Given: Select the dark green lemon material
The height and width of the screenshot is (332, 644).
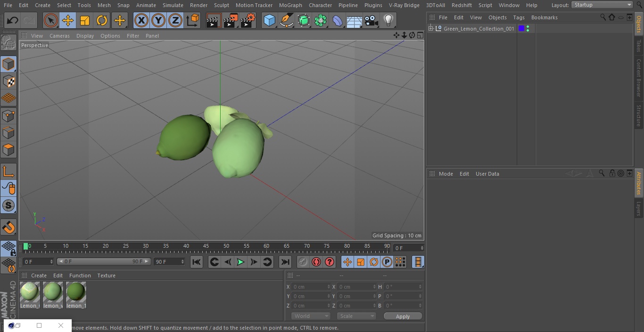Looking at the screenshot, I should 76,295.
